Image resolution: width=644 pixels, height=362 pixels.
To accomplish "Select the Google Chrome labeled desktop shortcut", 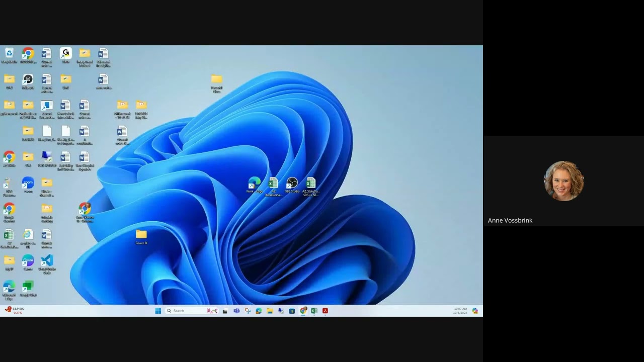I will (9, 213).
